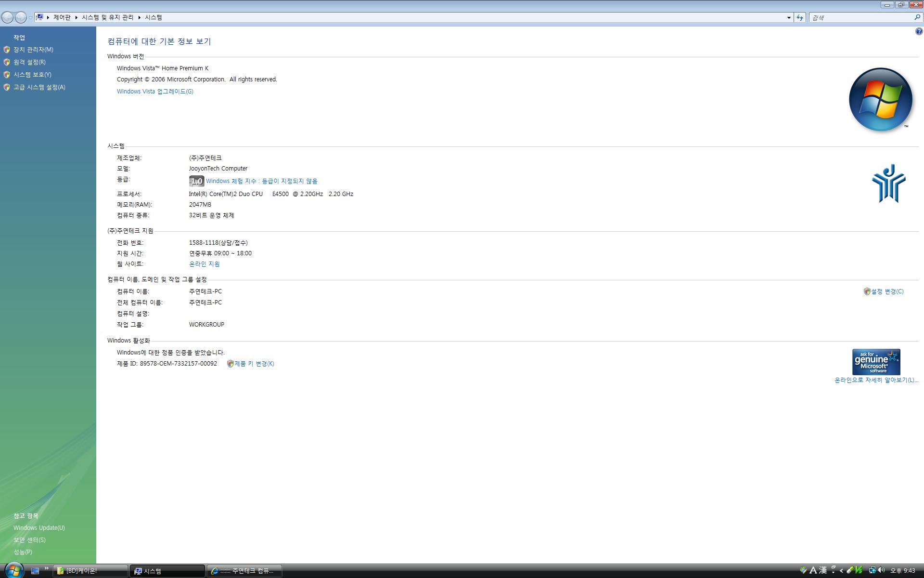Click the shield icon beside 원격 설정
The image size is (924, 578).
coord(7,62)
